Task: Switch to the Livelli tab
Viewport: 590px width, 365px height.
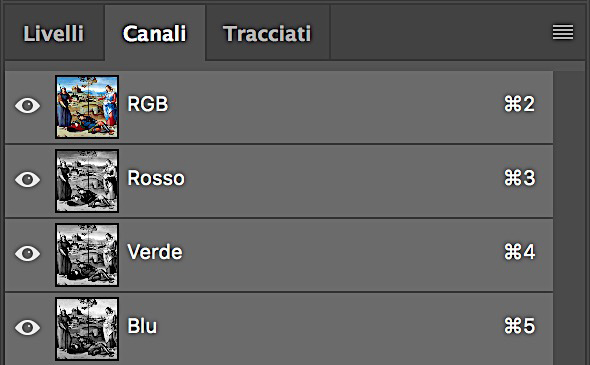Action: (x=54, y=33)
